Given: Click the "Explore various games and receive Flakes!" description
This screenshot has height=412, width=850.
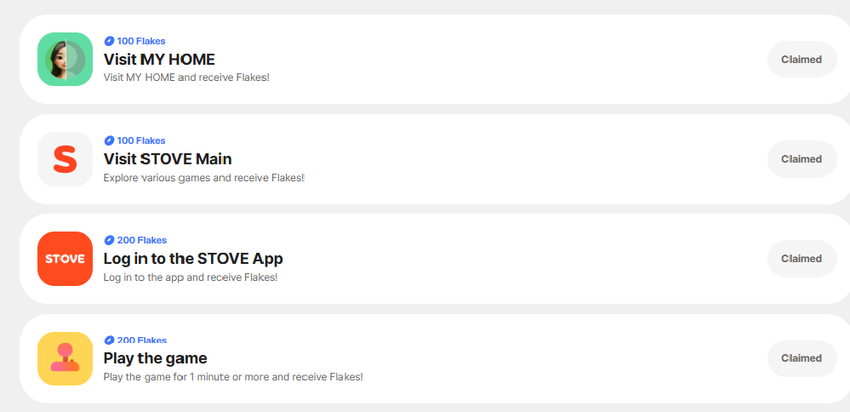Looking at the screenshot, I should (203, 178).
